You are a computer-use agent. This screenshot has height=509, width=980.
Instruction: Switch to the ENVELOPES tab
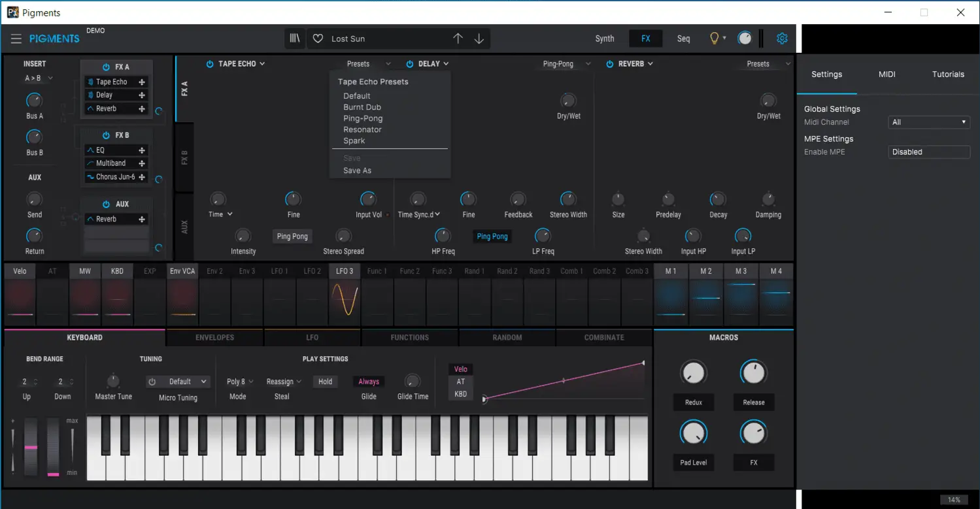(x=214, y=338)
